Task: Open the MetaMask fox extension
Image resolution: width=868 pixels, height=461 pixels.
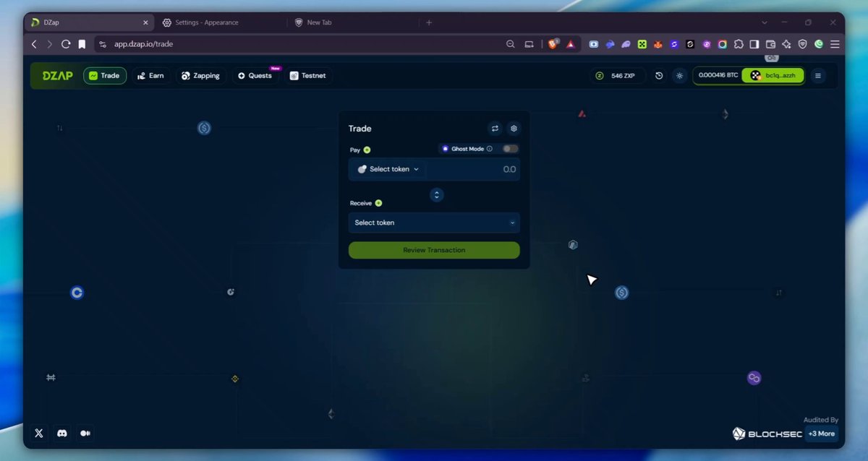Action: click(658, 44)
